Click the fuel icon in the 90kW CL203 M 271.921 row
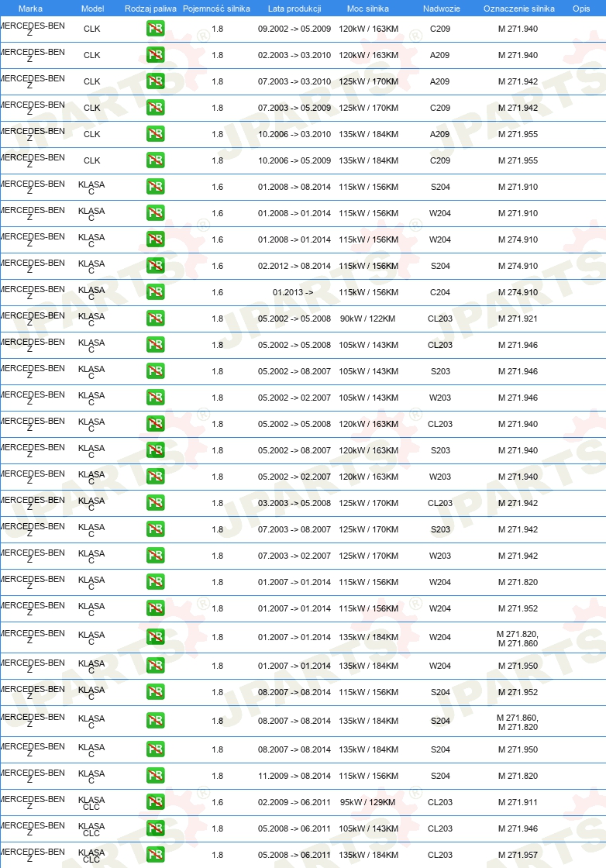606x868 pixels. [x=156, y=319]
